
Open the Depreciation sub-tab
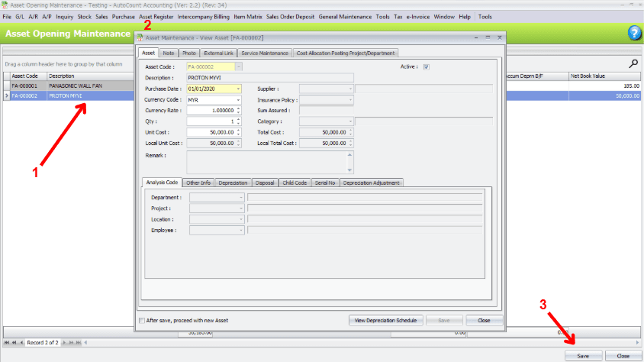click(x=233, y=183)
